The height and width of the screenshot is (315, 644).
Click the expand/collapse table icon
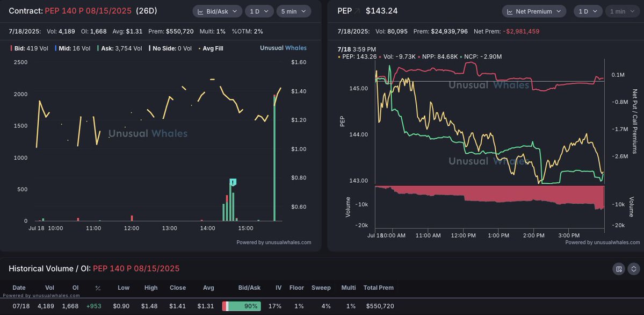pyautogui.click(x=634, y=269)
